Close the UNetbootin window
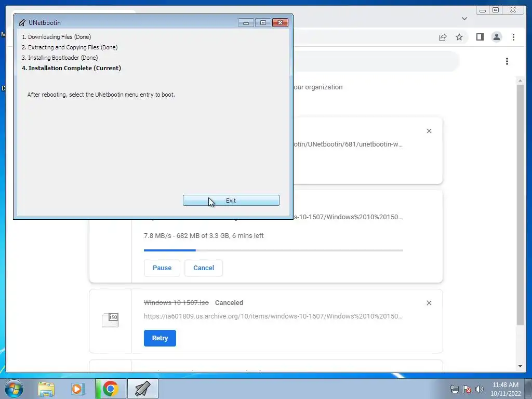Image resolution: width=532 pixels, height=399 pixels. coord(280,23)
